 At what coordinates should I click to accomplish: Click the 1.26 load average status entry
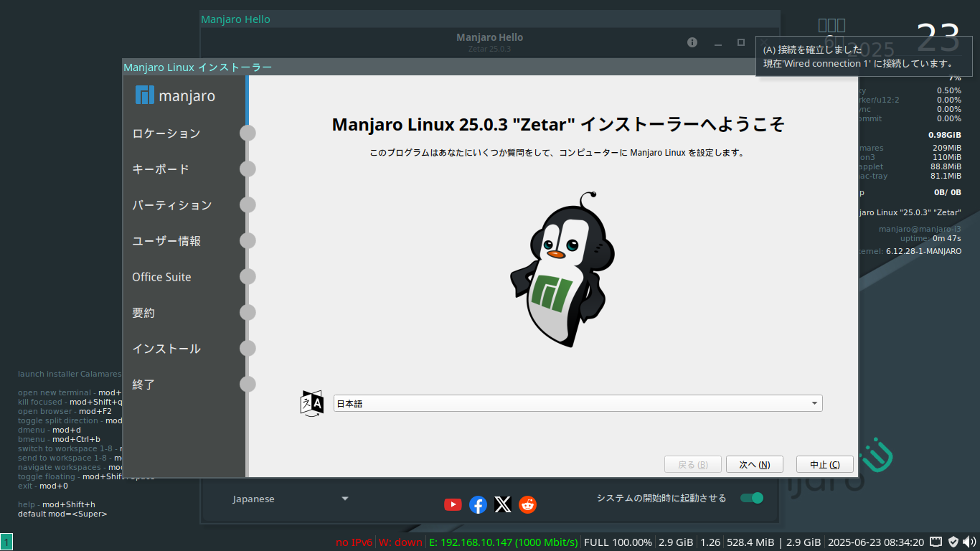(x=710, y=542)
